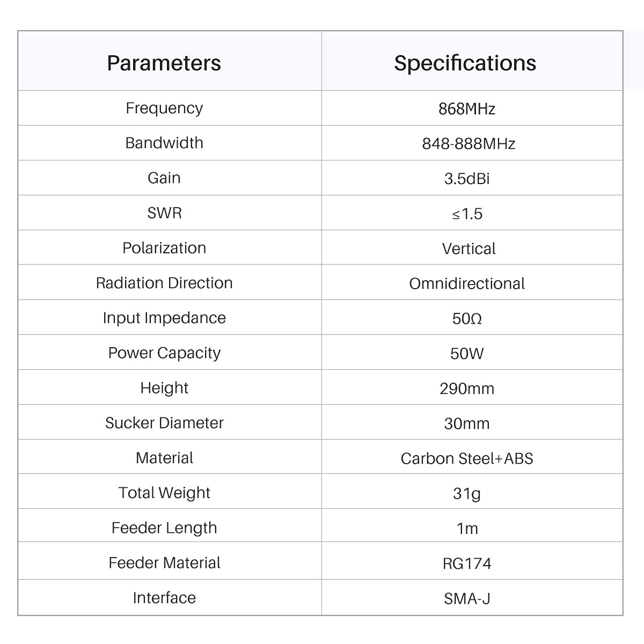The image size is (644, 644).
Task: Click the Parameters column header
Action: [164, 63]
